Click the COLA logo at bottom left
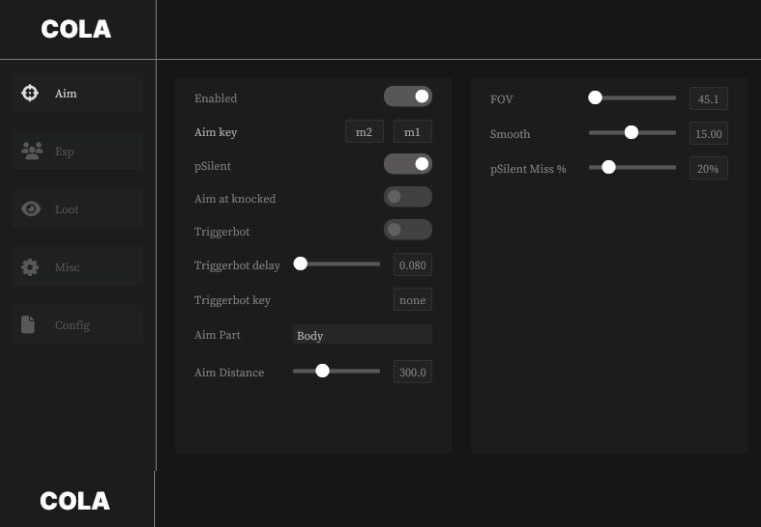Image resolution: width=761 pixels, height=527 pixels. click(76, 501)
